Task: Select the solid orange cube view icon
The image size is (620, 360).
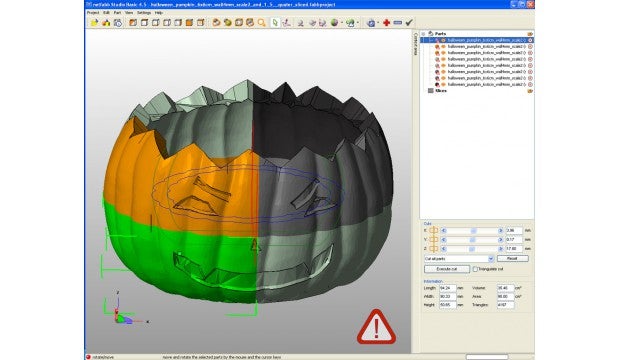Action: coord(189,23)
